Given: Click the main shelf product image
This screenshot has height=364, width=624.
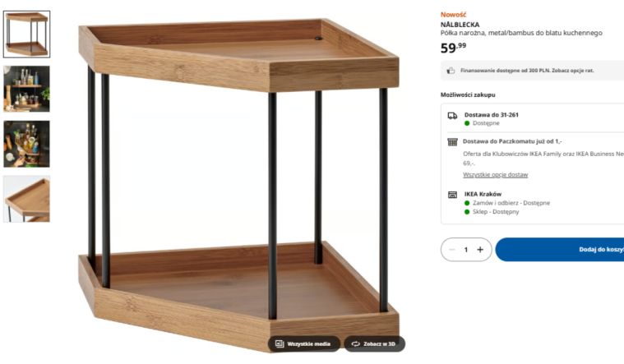Looking at the screenshot, I should click(238, 185).
